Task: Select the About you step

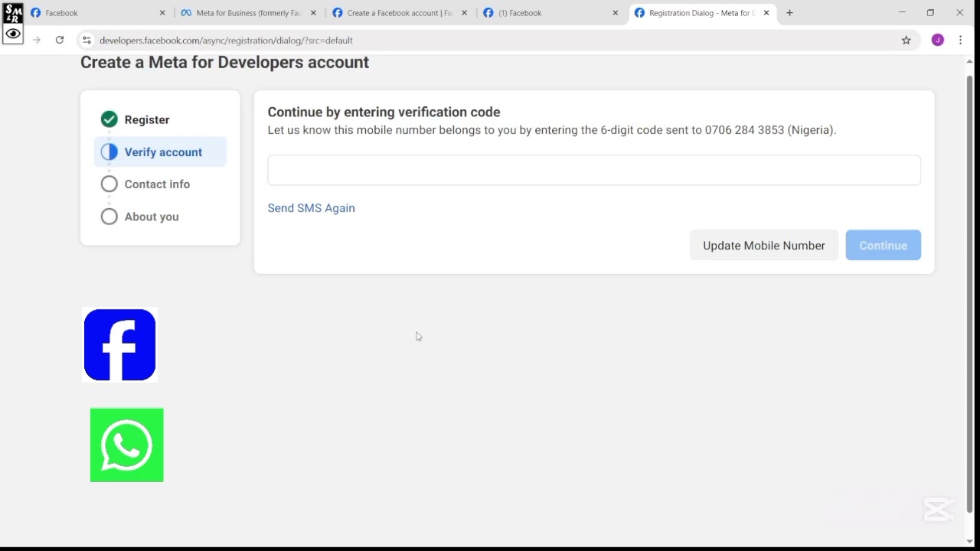Action: pyautogui.click(x=160, y=217)
